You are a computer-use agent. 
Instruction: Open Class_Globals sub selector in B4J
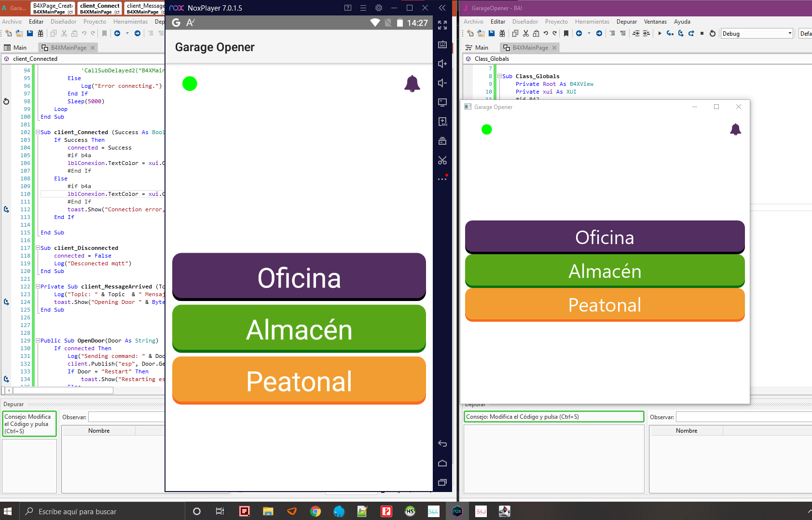coord(637,59)
